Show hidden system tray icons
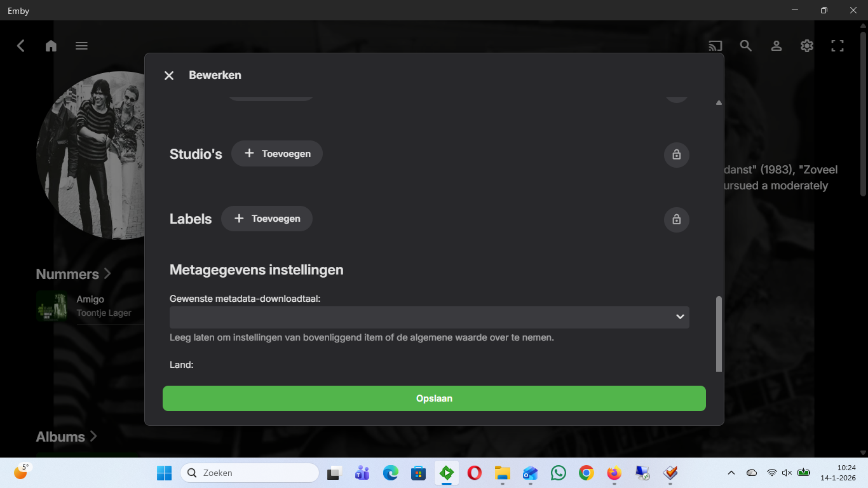The image size is (868, 488). pyautogui.click(x=731, y=473)
